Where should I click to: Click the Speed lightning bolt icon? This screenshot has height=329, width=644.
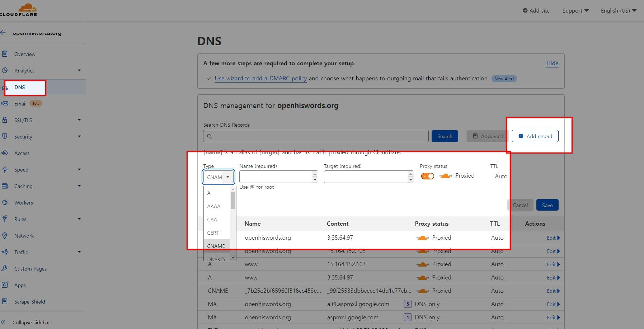point(5,170)
